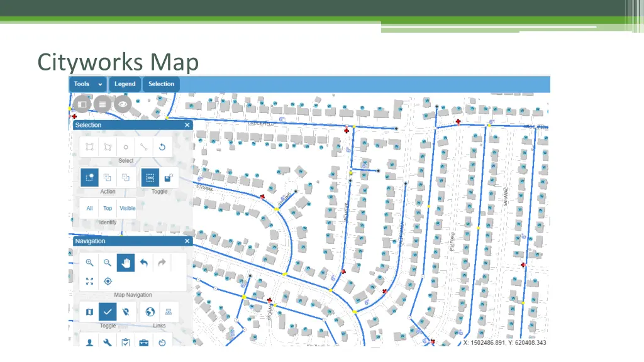The width and height of the screenshot is (644, 362).
Task: Close the Selection panel
Action: click(x=187, y=125)
